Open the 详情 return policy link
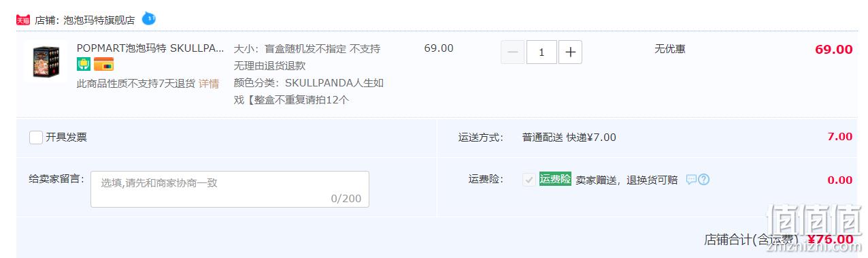Image resolution: width=868 pixels, height=258 pixels. coord(209,84)
